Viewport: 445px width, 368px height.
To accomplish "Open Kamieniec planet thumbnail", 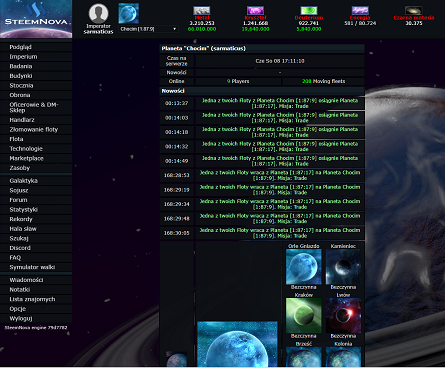I will 343,267.
